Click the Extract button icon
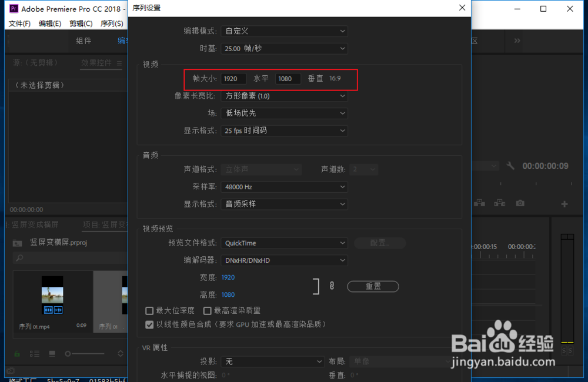The image size is (588, 382). [499, 203]
